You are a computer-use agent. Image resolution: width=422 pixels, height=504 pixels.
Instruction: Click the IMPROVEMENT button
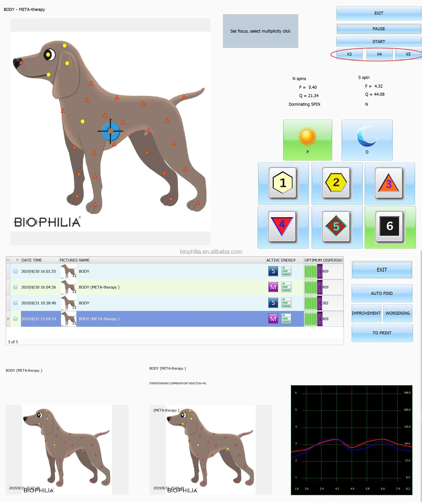366,313
